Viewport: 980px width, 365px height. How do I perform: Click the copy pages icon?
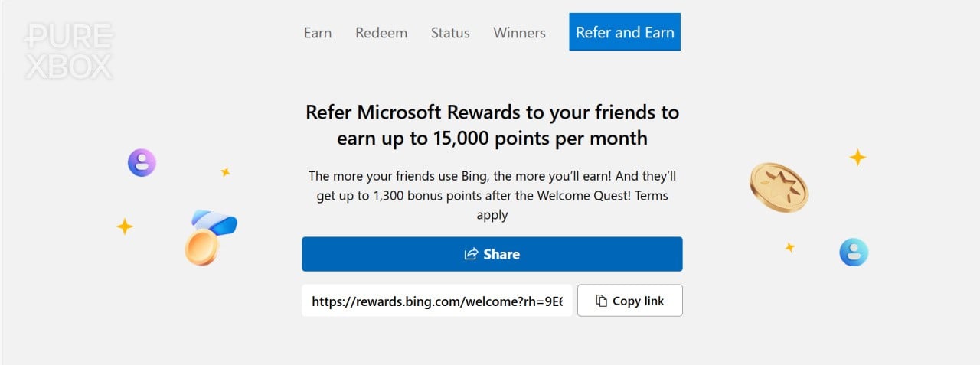point(601,301)
